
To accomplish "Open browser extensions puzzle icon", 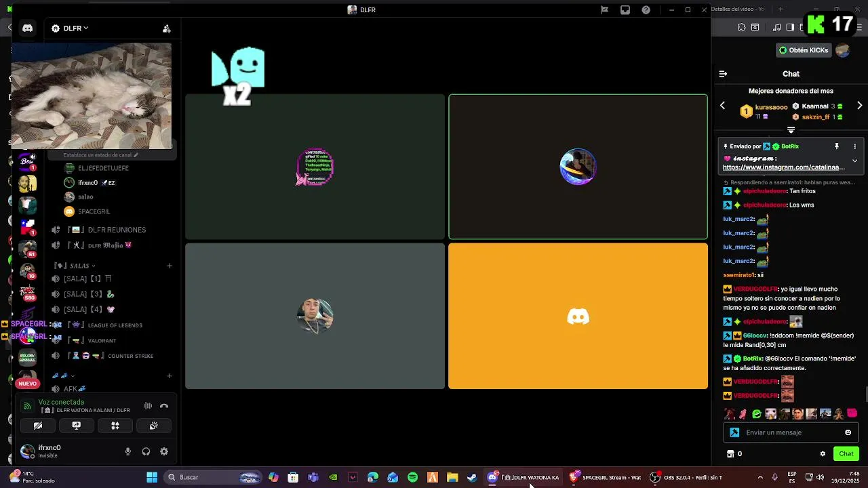I will click(x=741, y=28).
